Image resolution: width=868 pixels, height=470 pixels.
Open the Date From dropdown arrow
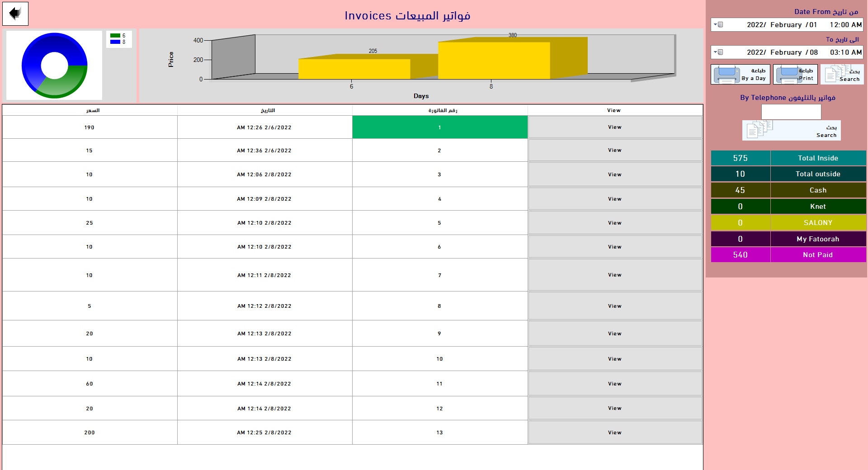coord(716,24)
